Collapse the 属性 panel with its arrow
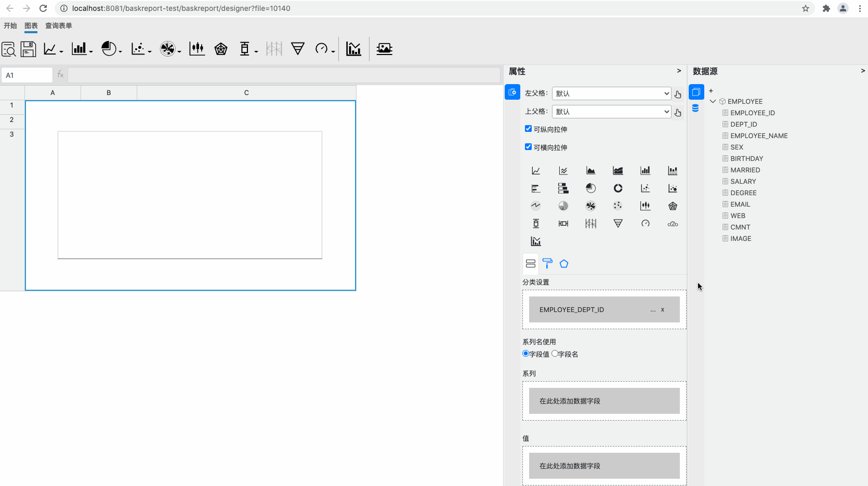 pyautogui.click(x=679, y=71)
